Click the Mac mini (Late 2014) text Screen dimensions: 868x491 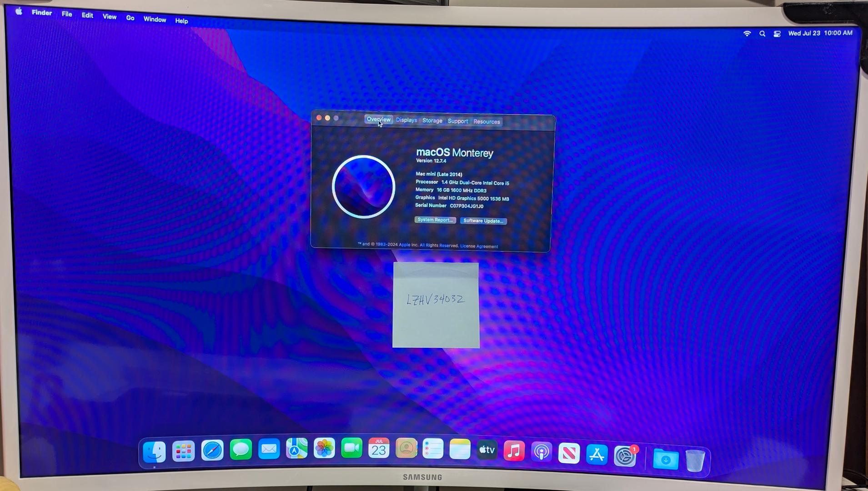pos(439,174)
